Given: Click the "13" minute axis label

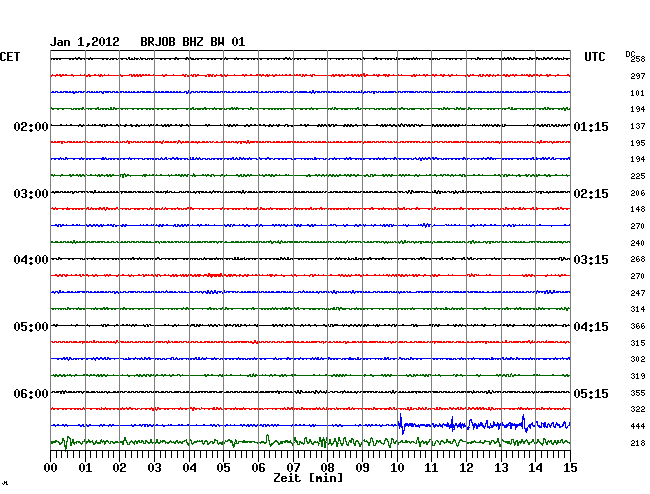Looking at the screenshot, I should (x=501, y=468).
